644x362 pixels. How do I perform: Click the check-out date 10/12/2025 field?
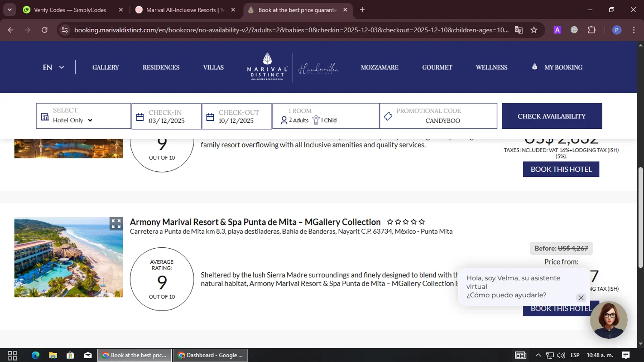pyautogui.click(x=237, y=116)
